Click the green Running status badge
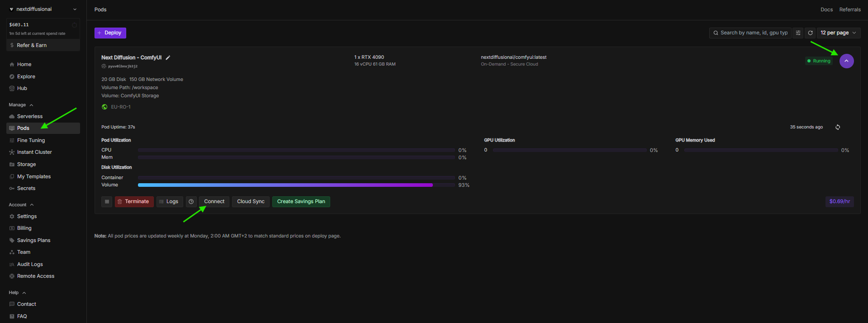This screenshot has height=323, width=868. 819,61
